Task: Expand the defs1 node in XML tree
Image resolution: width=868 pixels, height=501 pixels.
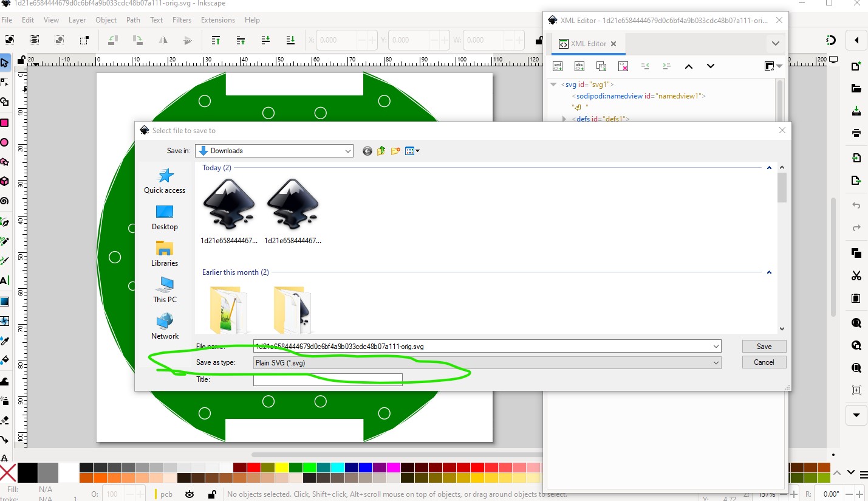Action: 564,119
